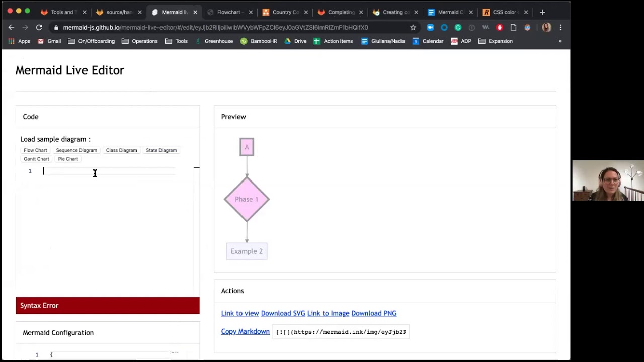Load the Sequence Diagram sample

tap(76, 150)
